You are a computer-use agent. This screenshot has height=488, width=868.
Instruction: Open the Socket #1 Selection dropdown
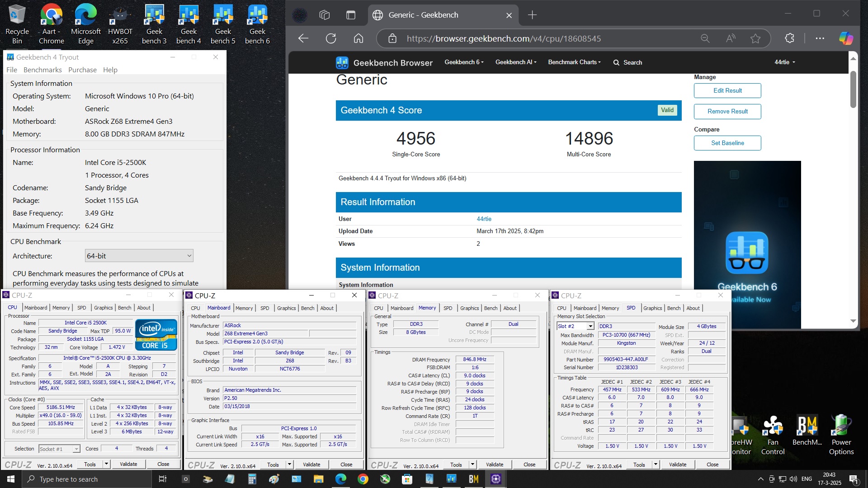tap(59, 449)
